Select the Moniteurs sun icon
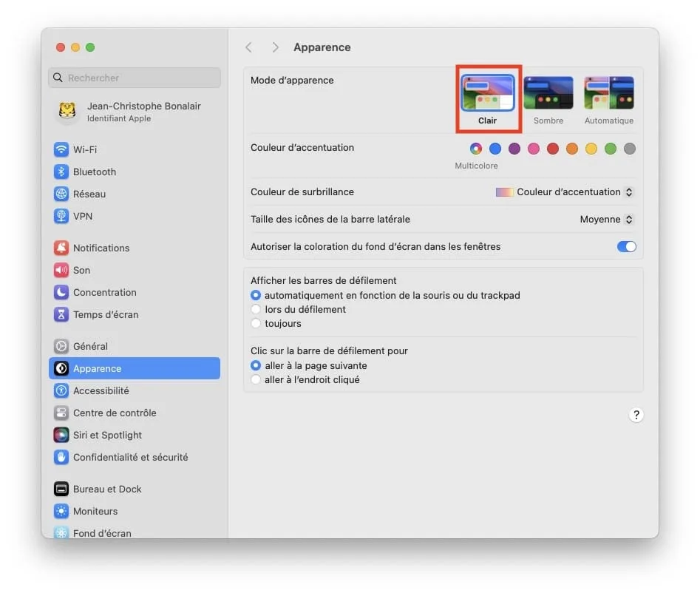This screenshot has width=700, height=593. (x=61, y=511)
